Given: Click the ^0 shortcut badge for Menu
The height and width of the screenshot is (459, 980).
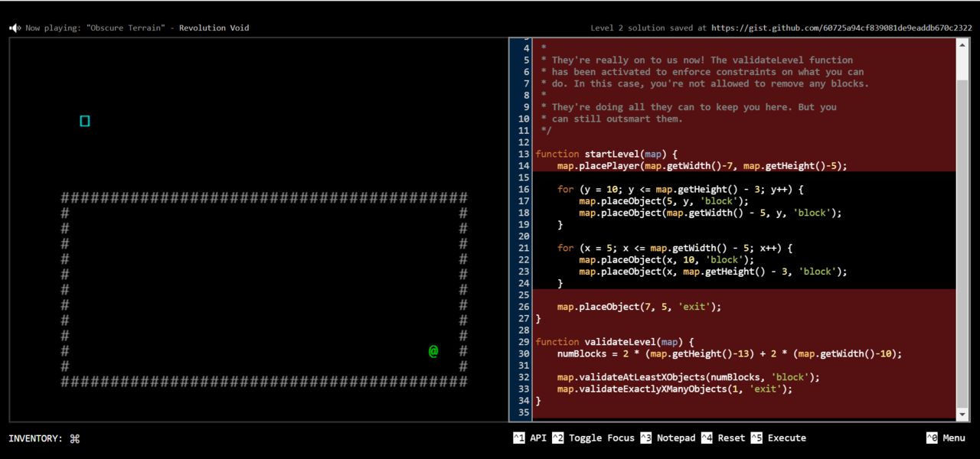Looking at the screenshot, I should point(932,438).
